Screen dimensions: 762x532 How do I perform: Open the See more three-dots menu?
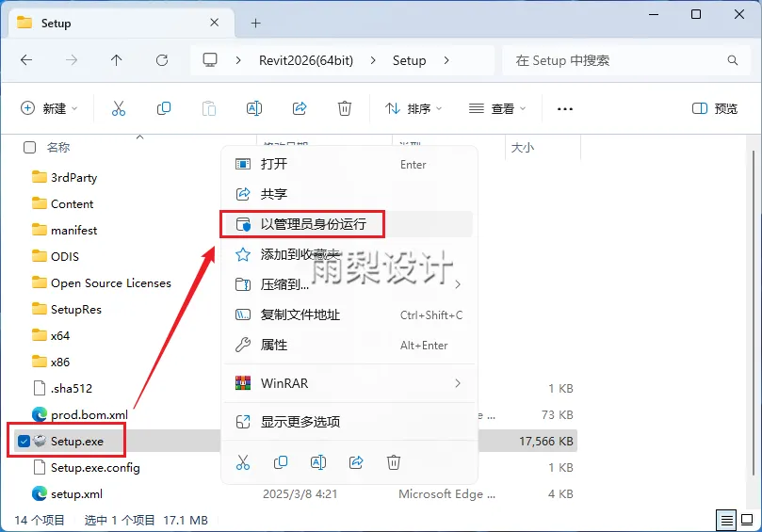pyautogui.click(x=565, y=109)
